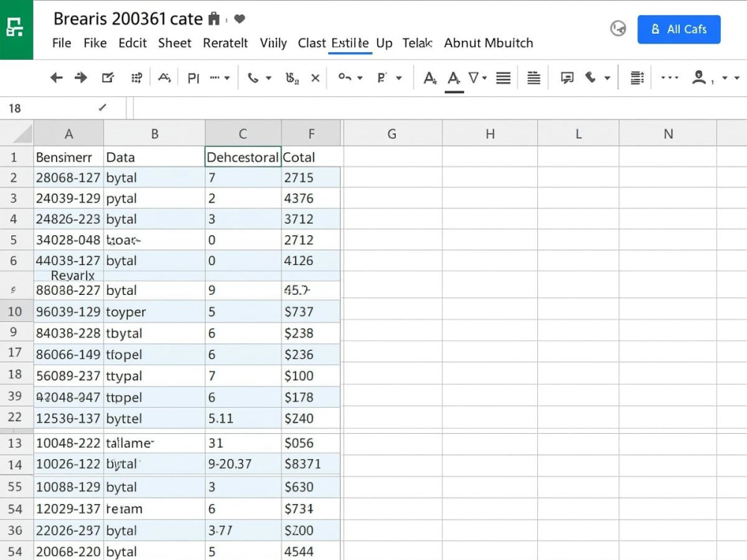Click the heart favorite icon near title
This screenshot has height=560, width=747.
click(240, 19)
